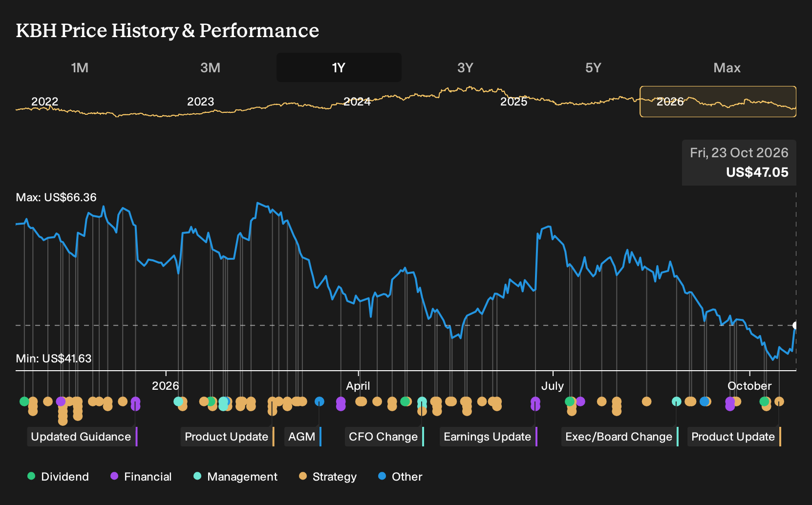
Task: Toggle Other events in the legend
Action: coord(400,477)
